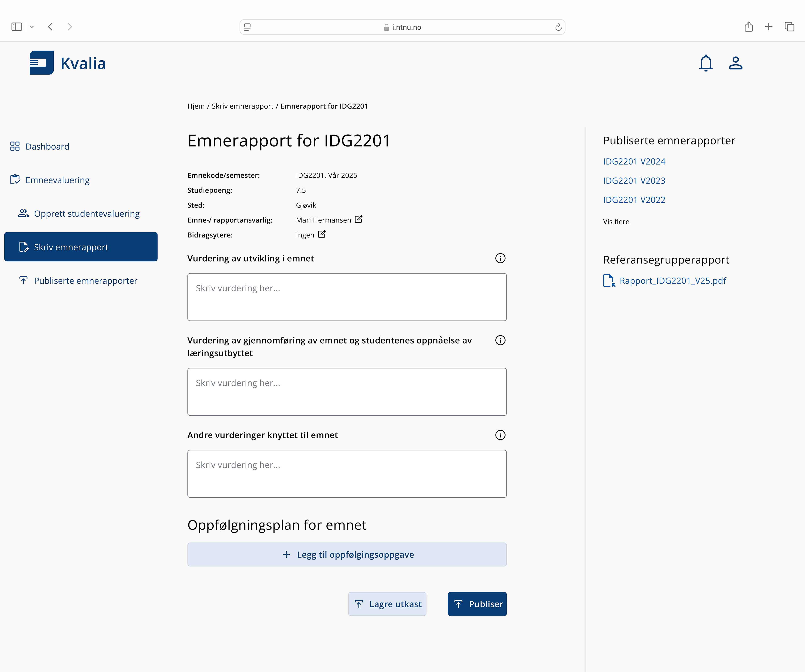Toggle the browser sidebar button
805x672 pixels.
(17, 27)
